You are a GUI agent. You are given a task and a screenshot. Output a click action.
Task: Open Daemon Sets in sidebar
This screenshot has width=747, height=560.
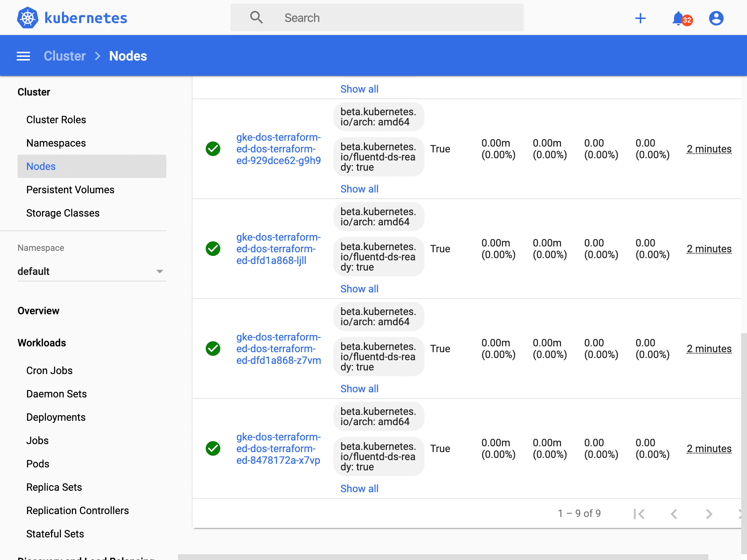coord(57,394)
